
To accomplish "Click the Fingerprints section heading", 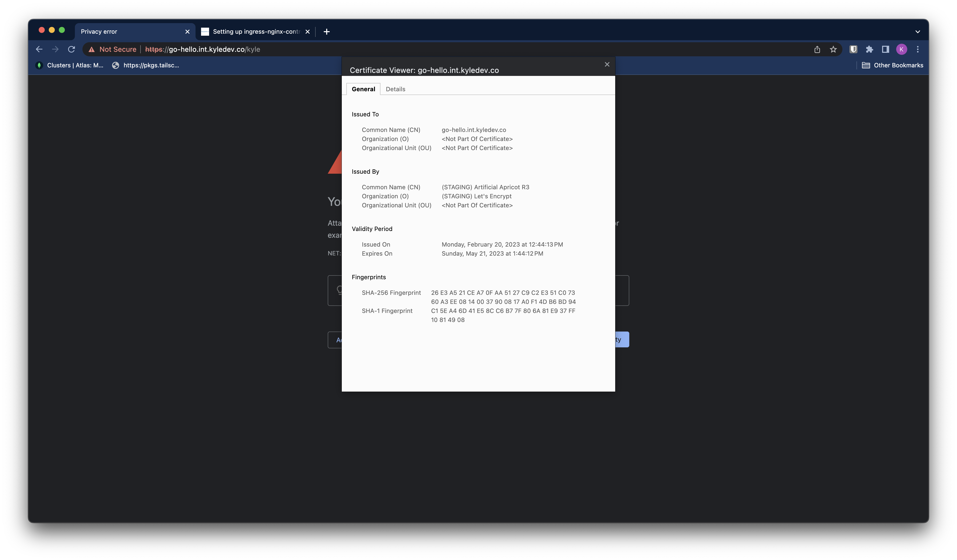I will coord(368,277).
